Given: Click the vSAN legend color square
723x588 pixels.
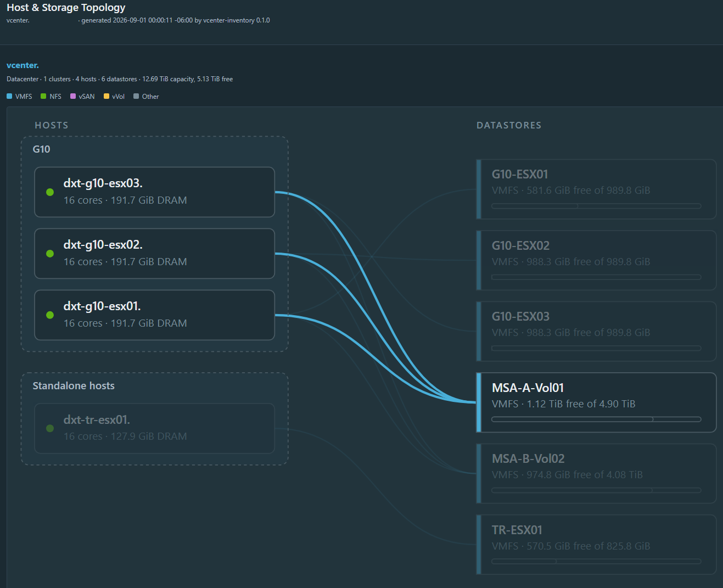Looking at the screenshot, I should pyautogui.click(x=73, y=96).
